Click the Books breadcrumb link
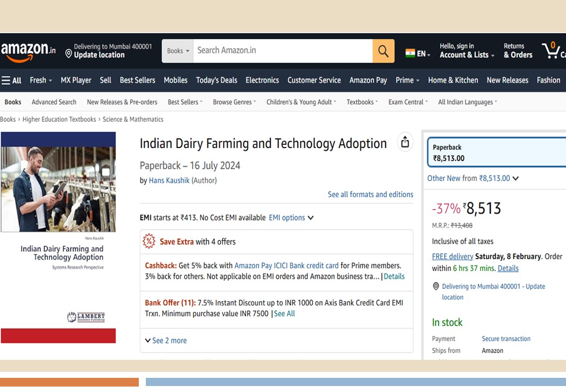This screenshot has height=392, width=566. click(x=8, y=119)
